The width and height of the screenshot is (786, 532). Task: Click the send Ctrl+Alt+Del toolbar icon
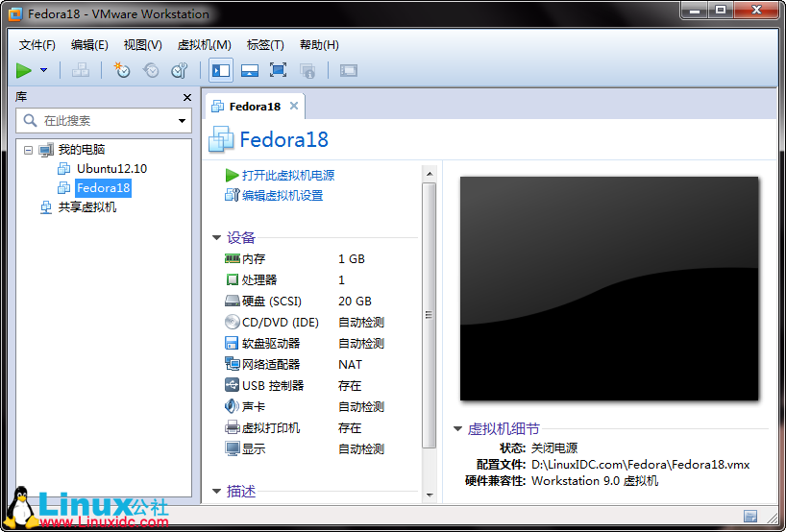pyautogui.click(x=80, y=71)
